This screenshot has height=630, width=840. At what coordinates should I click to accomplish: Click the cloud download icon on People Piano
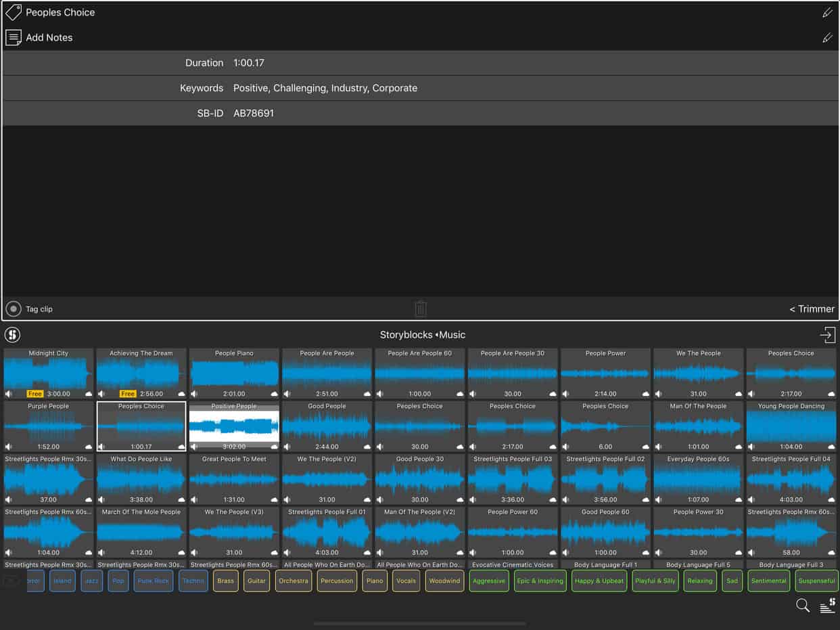[x=274, y=393]
